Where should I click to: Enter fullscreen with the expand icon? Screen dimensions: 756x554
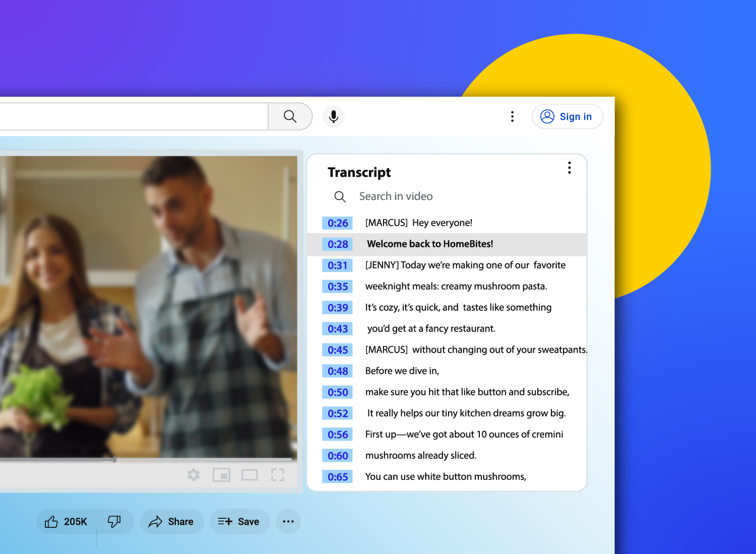(x=277, y=474)
